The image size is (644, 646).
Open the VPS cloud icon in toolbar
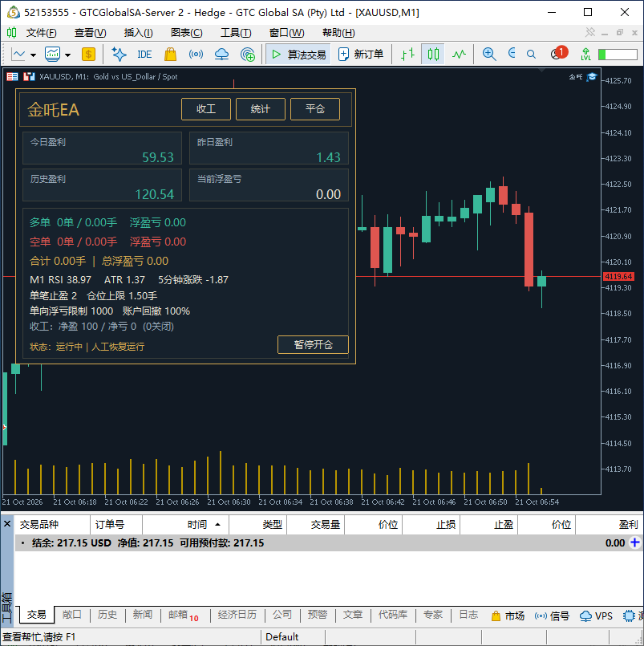(221, 55)
